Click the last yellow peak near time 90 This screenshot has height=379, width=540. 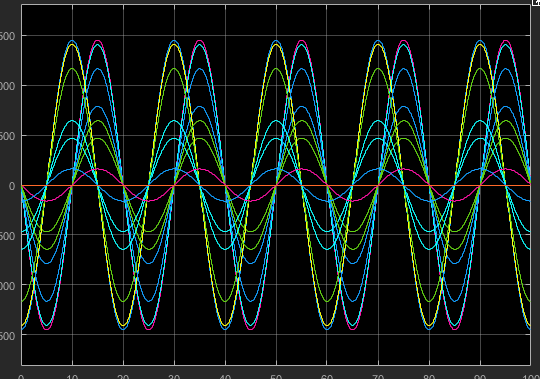point(480,45)
